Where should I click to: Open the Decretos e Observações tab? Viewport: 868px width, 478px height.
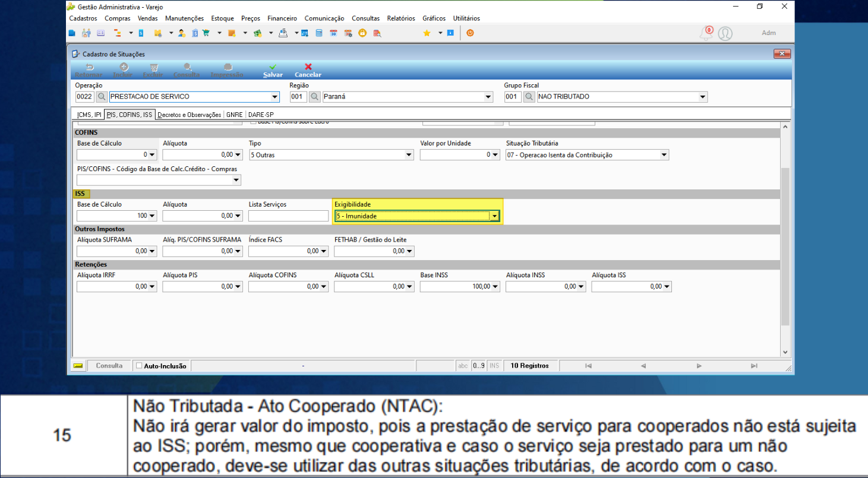pyautogui.click(x=189, y=115)
